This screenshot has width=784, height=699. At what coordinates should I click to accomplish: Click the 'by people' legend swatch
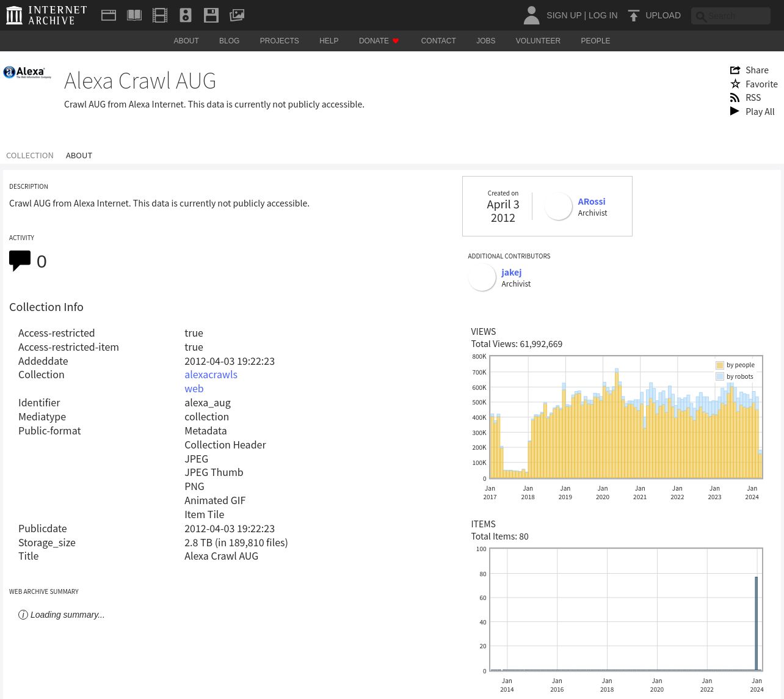click(720, 365)
